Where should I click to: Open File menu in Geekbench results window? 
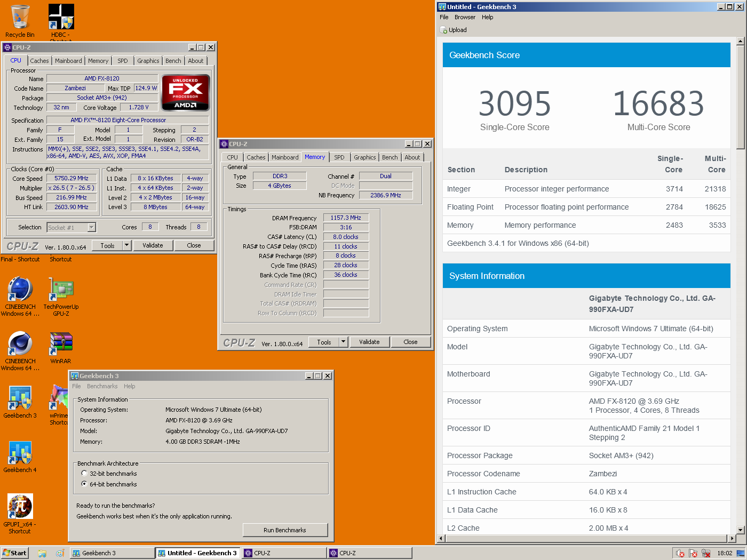coord(444,17)
